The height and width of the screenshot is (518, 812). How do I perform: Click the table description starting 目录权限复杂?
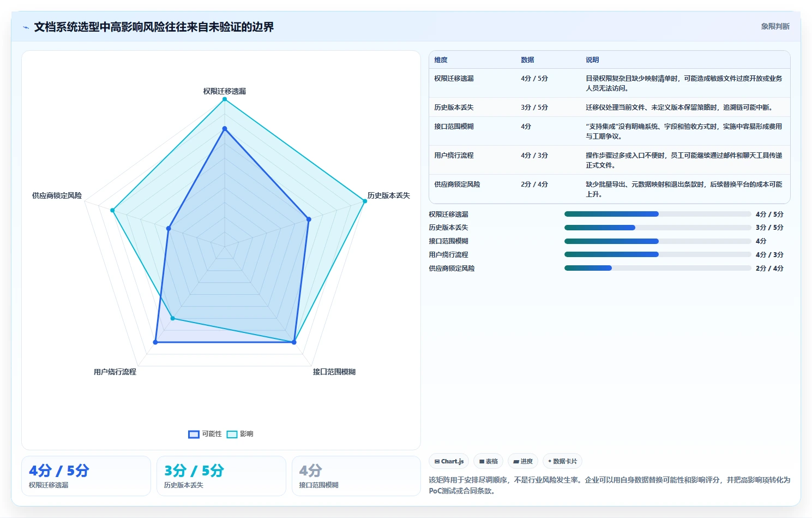[684, 84]
